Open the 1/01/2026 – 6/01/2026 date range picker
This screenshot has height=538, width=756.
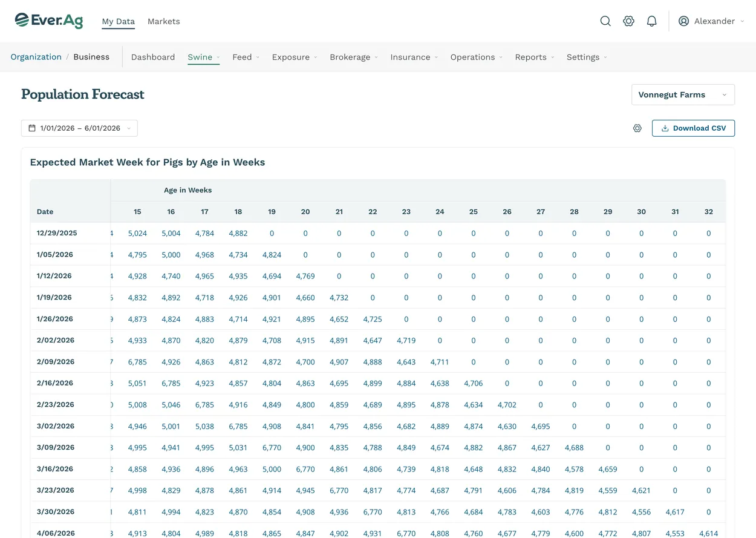pos(79,128)
